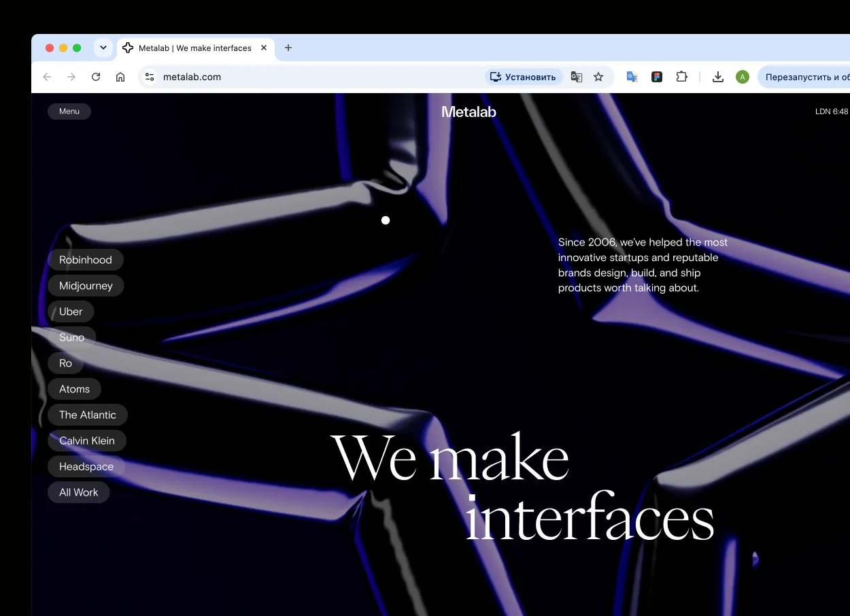Go to the home page icon
This screenshot has height=616, width=850.
tap(120, 77)
